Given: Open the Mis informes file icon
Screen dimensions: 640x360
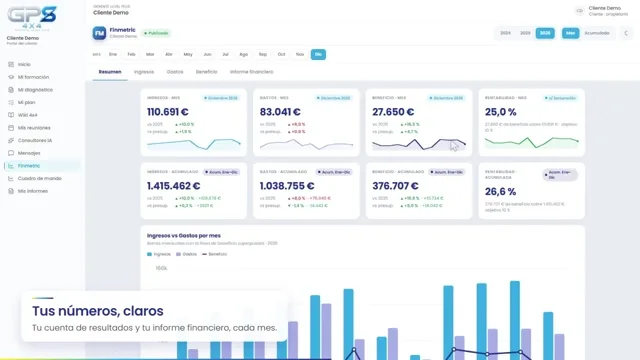Looking at the screenshot, I should point(11,191).
